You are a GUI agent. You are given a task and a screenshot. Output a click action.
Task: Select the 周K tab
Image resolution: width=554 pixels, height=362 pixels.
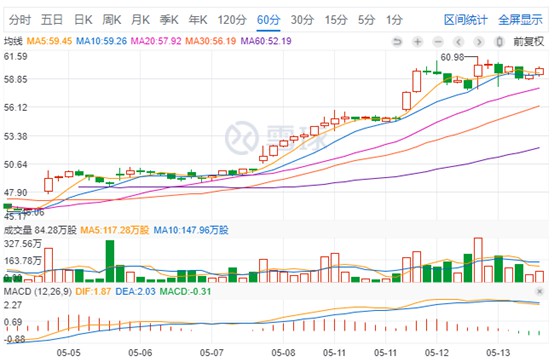click(x=112, y=19)
